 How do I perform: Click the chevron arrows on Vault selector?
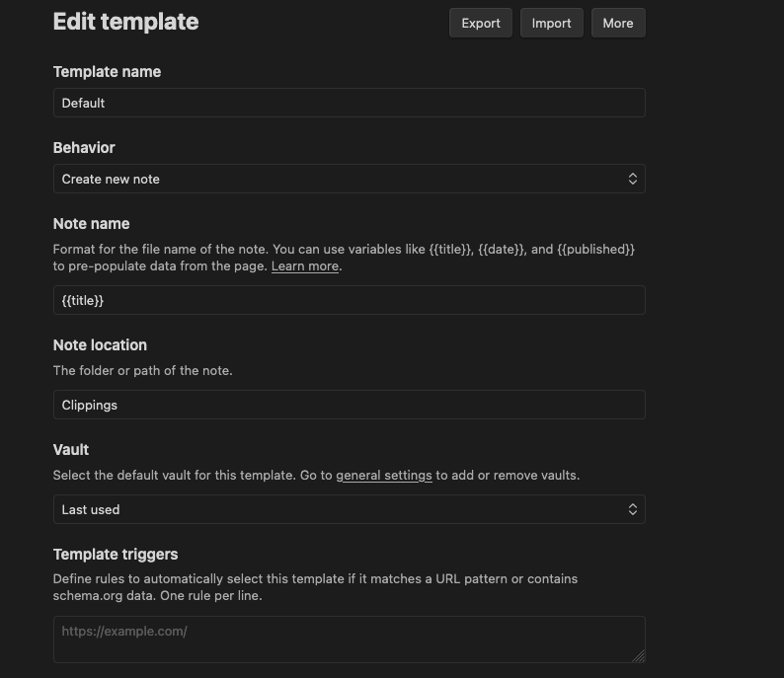633,509
